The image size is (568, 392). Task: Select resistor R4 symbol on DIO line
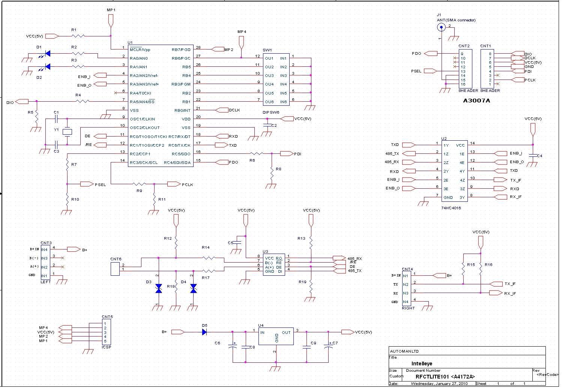(82, 101)
